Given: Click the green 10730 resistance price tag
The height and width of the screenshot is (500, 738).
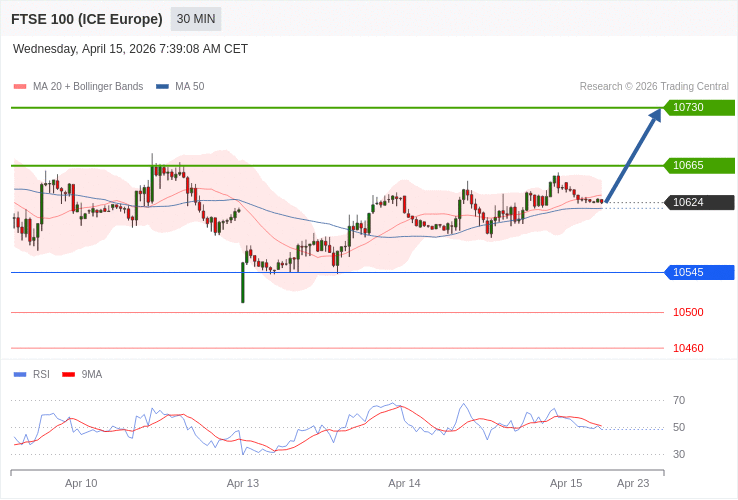Looking at the screenshot, I should click(x=699, y=107).
